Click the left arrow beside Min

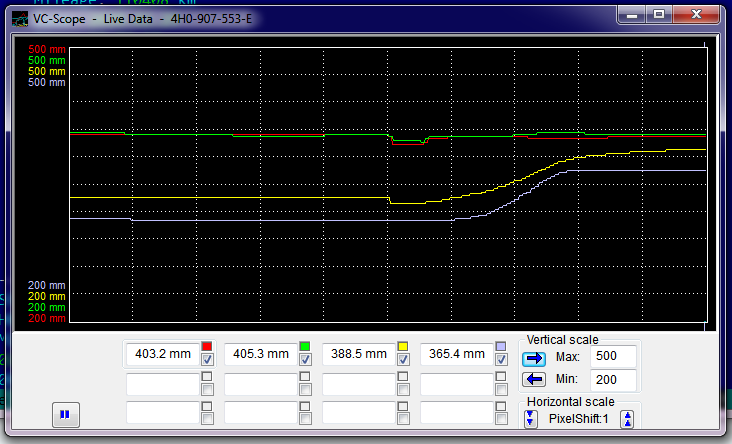(534, 379)
